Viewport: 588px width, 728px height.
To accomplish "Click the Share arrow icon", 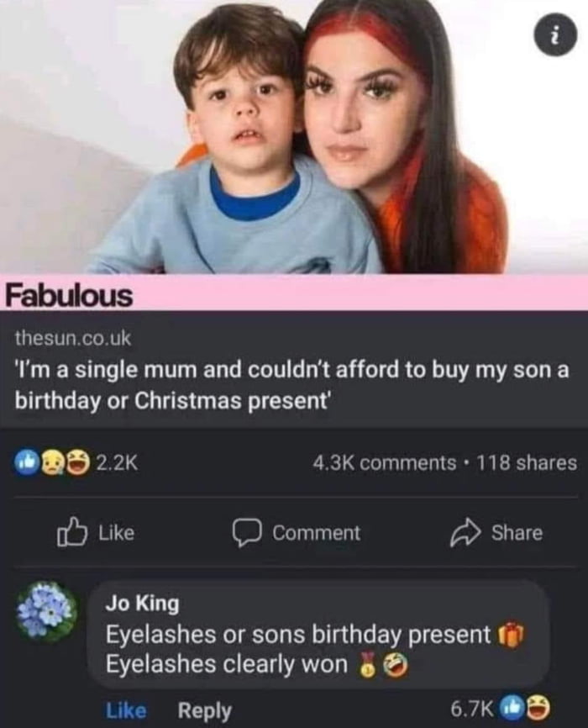I will pyautogui.click(x=465, y=532).
